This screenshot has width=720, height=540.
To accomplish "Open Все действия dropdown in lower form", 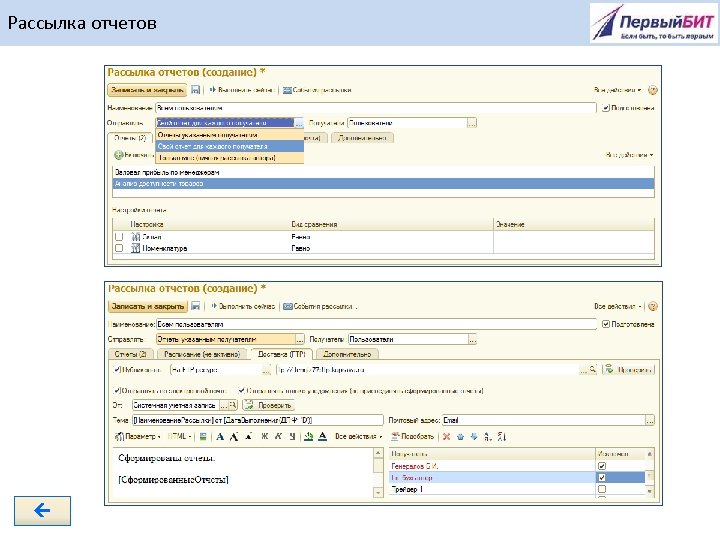I will [620, 305].
